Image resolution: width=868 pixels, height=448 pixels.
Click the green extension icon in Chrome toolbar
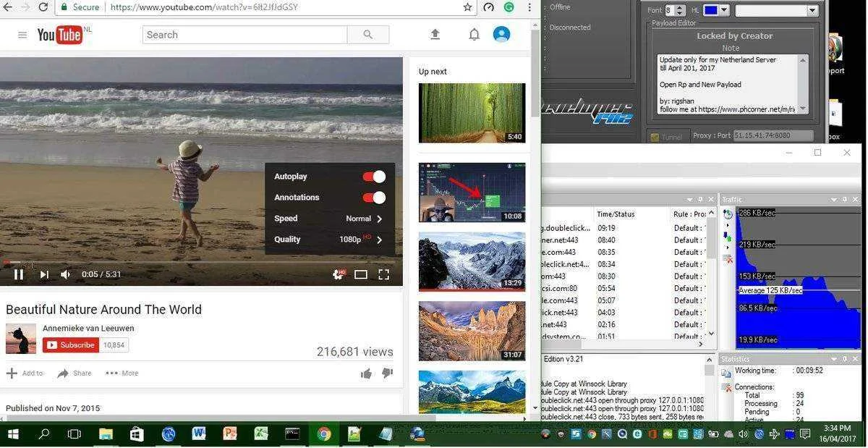coord(509,7)
